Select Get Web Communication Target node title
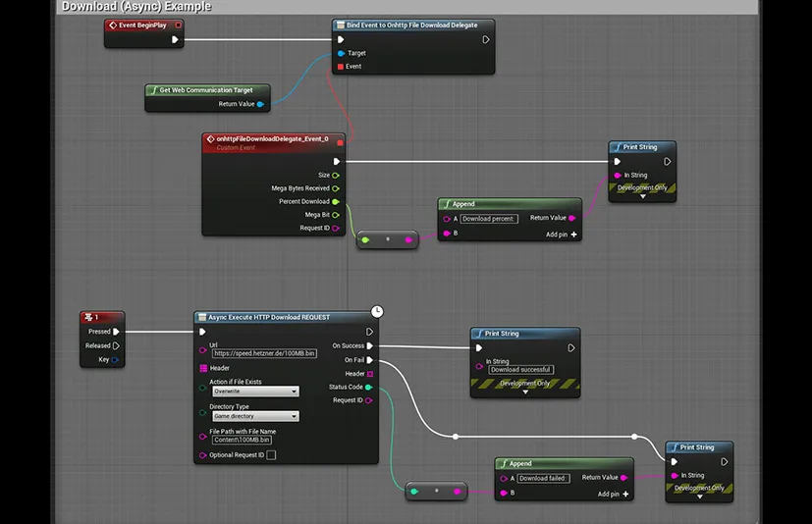This screenshot has height=524, width=812. coord(205,90)
